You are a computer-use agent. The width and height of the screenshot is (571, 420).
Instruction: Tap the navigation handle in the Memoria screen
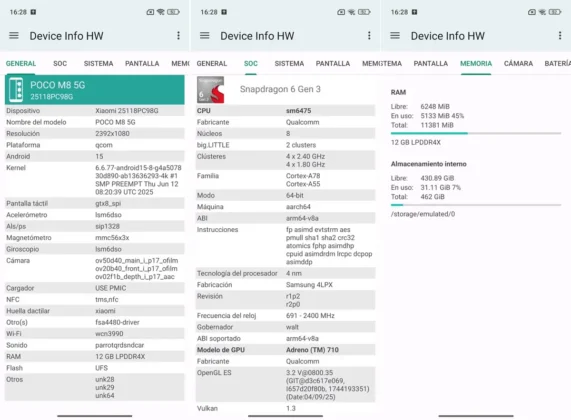(x=476, y=416)
